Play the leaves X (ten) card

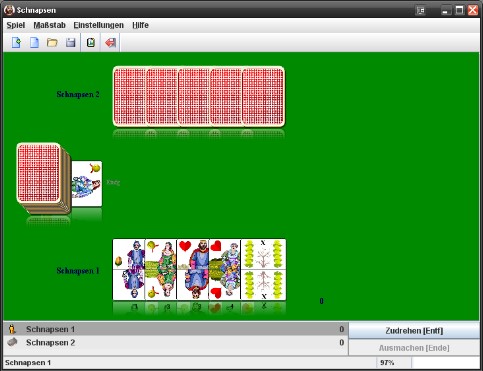tap(263, 269)
